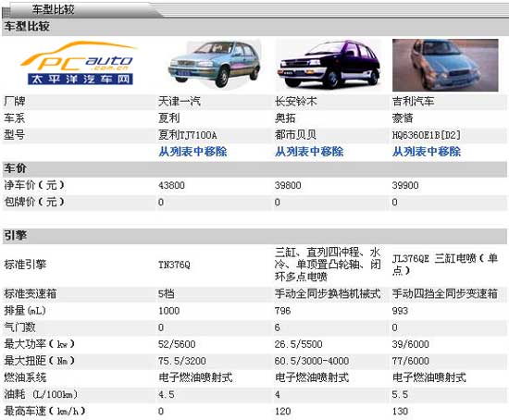
Task: Click the 夏利 series cell
Action: [x=168, y=118]
